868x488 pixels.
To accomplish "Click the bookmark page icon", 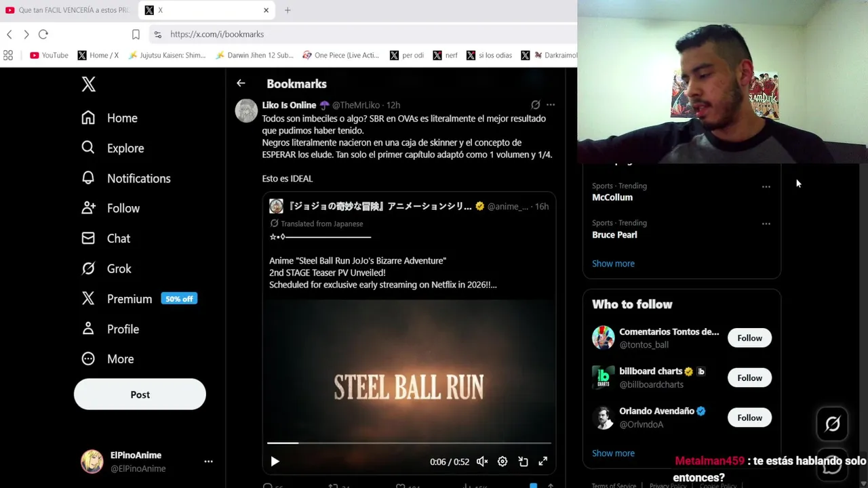I will (136, 35).
